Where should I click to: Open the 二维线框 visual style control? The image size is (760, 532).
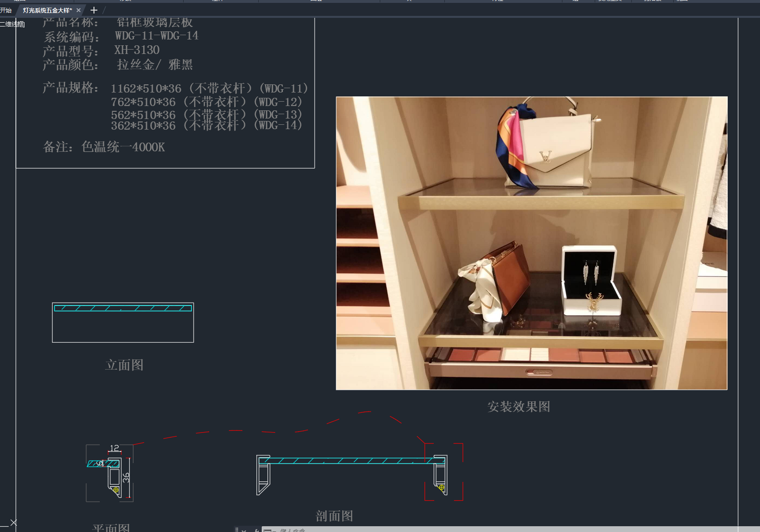[x=13, y=24]
